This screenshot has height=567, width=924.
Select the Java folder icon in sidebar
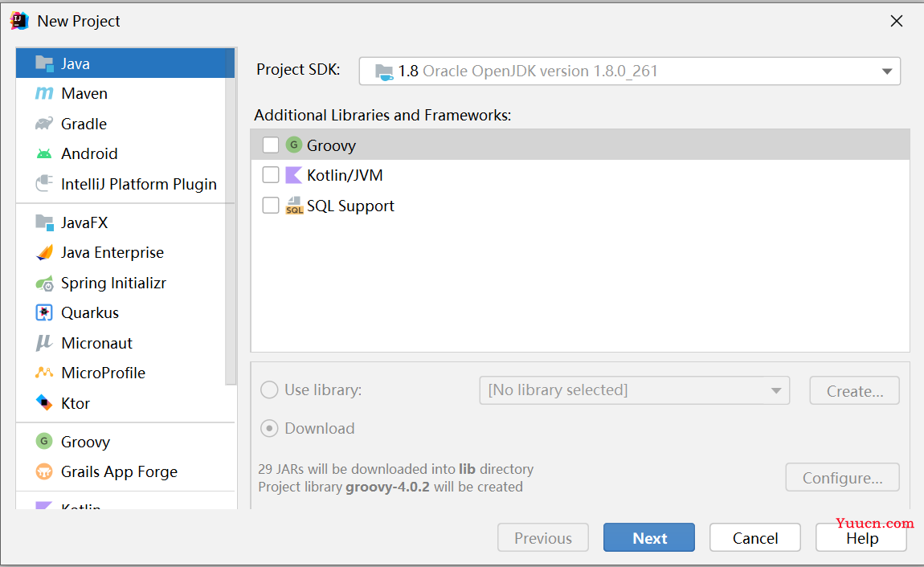44,63
